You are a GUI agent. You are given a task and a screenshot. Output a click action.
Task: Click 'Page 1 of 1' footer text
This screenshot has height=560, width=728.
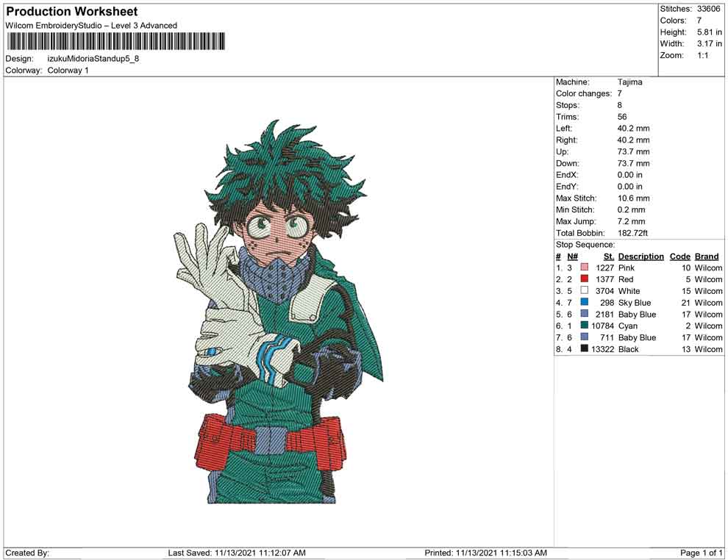pos(701,553)
